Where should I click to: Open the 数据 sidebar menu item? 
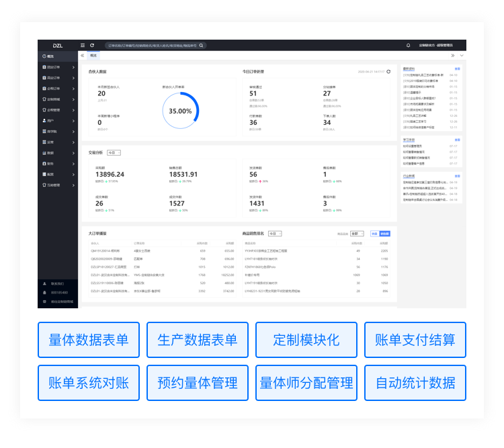click(58, 153)
